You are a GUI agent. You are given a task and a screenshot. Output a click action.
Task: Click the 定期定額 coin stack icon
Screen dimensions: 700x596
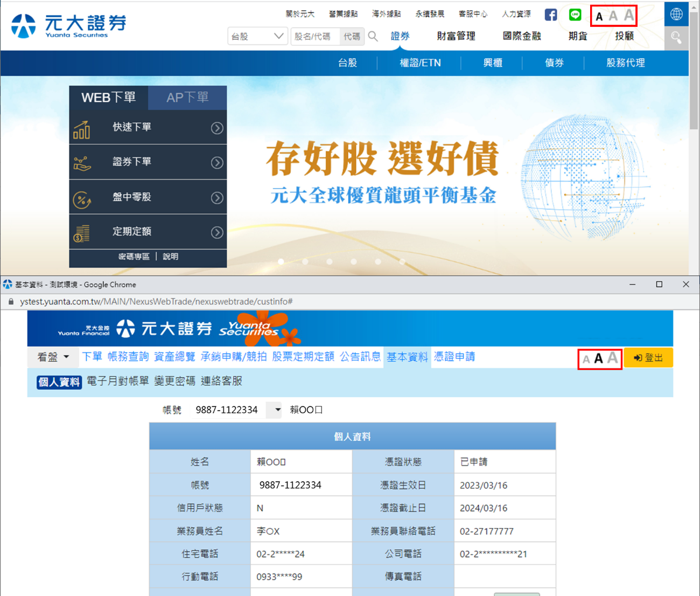pyautogui.click(x=82, y=234)
